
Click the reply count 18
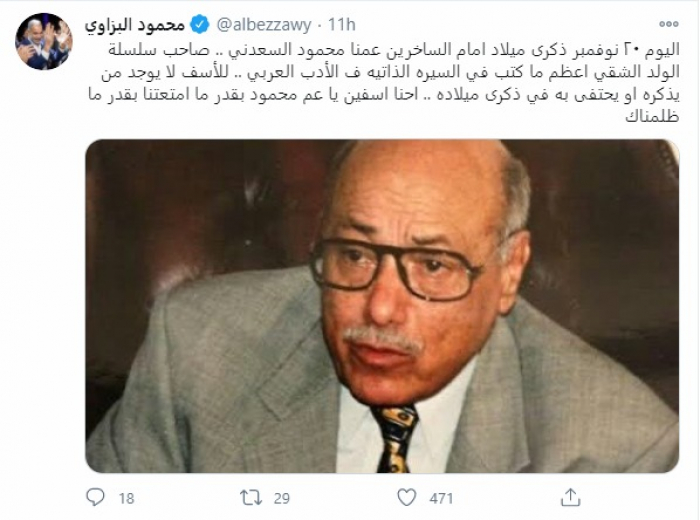click(127, 498)
